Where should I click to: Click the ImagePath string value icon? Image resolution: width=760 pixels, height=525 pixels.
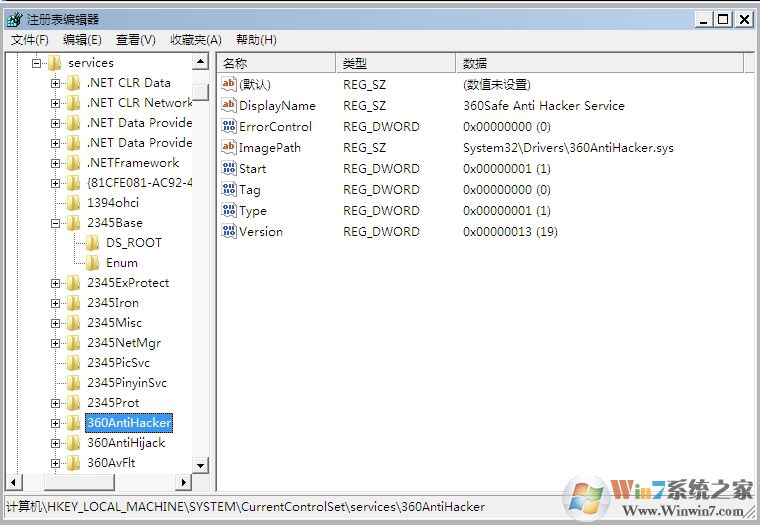click(x=229, y=148)
